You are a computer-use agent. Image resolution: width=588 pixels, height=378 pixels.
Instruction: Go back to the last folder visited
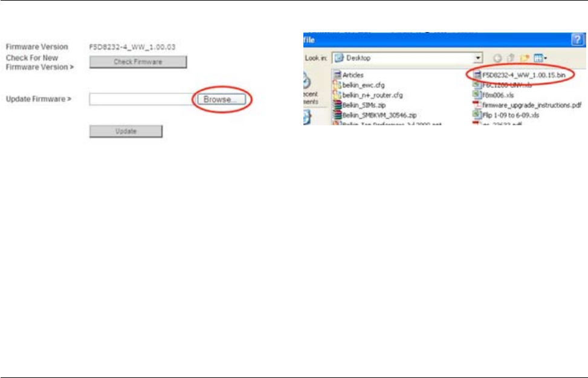[497, 58]
